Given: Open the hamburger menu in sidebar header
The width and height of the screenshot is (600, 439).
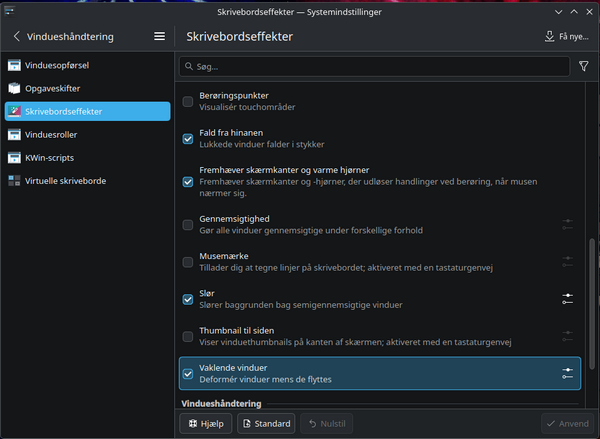Looking at the screenshot, I should pyautogui.click(x=159, y=36).
